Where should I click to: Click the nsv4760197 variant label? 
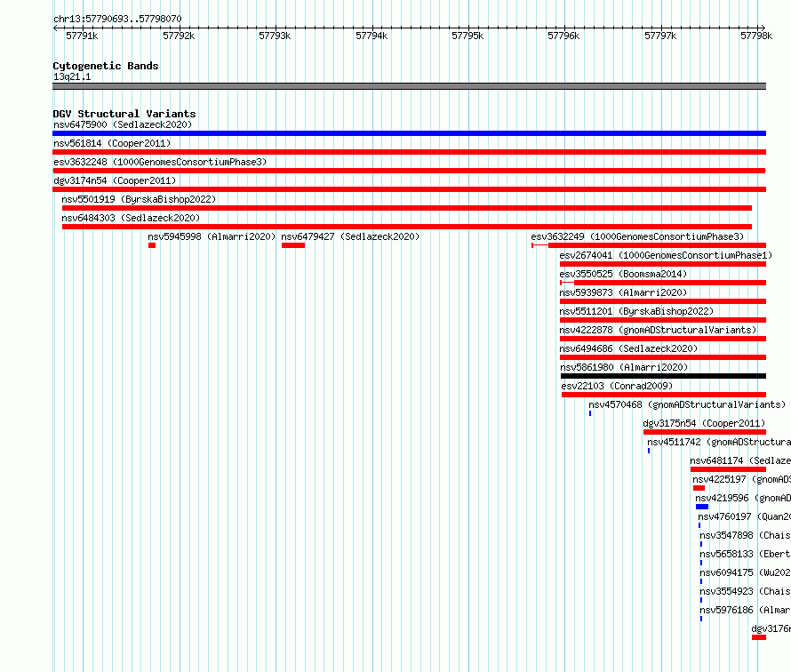(x=744, y=516)
